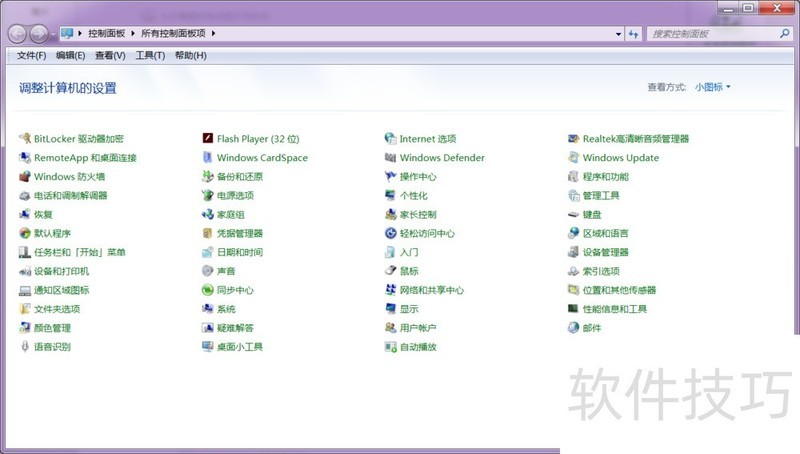
Task: Click the 设备管理器 icon
Action: pyautogui.click(x=573, y=252)
